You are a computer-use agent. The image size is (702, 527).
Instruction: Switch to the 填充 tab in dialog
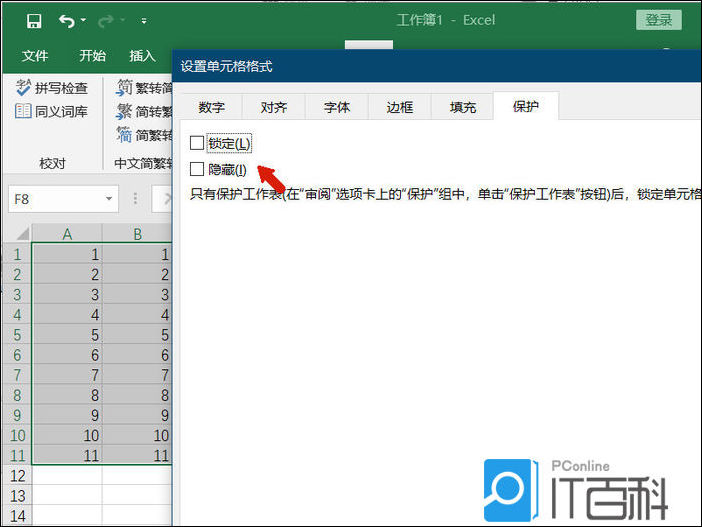click(462, 107)
